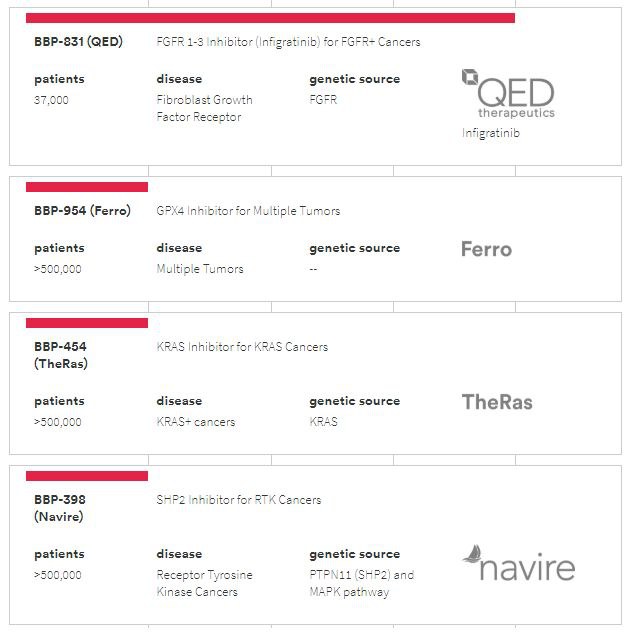Screen dimensions: 628x634
Task: Click the red progress bar for BBP-831
Action: [270, 18]
